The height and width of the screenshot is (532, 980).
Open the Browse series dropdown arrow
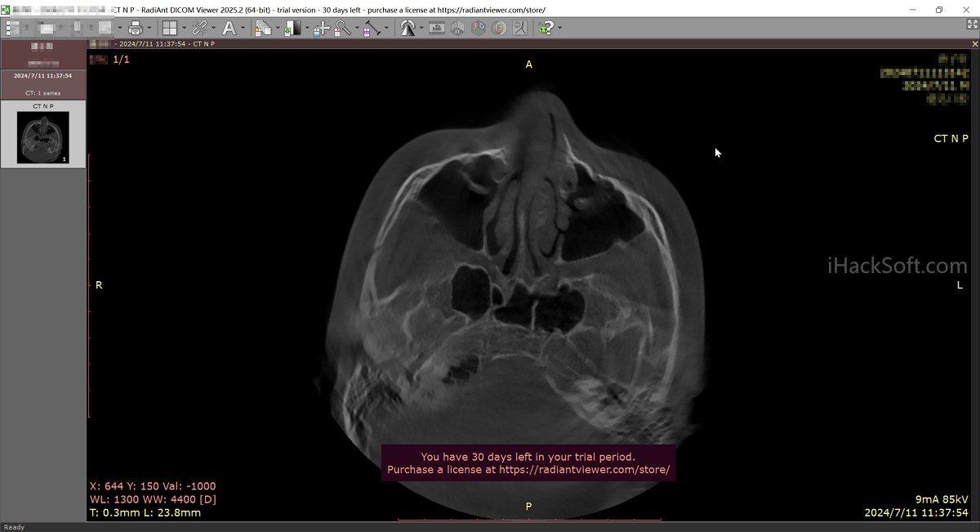[278, 28]
